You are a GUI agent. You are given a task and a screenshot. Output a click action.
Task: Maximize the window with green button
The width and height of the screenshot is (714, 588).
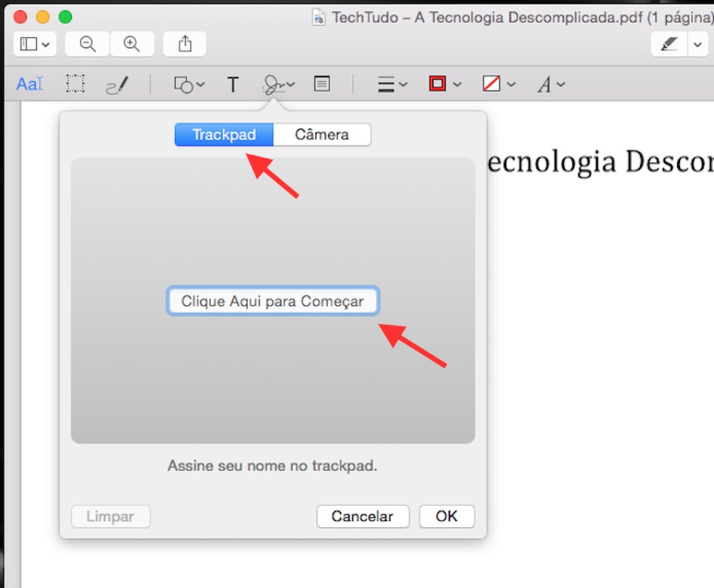coord(65,17)
